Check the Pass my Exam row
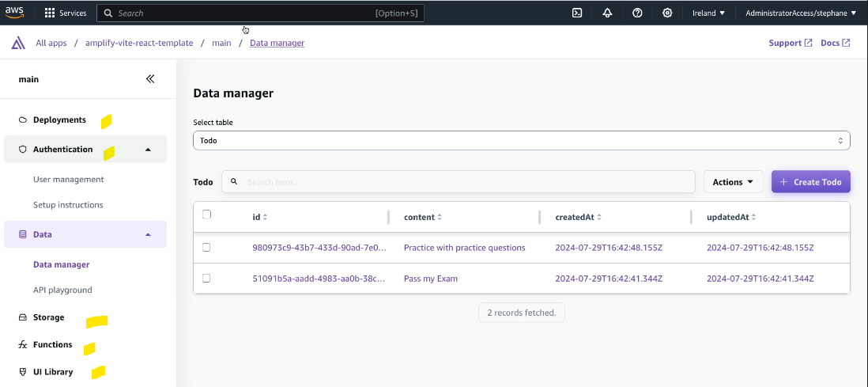The width and height of the screenshot is (868, 387). [206, 279]
